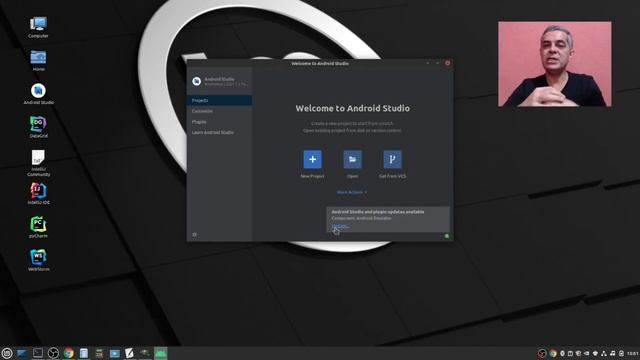Screen dimensions: 640x360
Task: Expand the More Actions dropdown
Action: tap(352, 192)
